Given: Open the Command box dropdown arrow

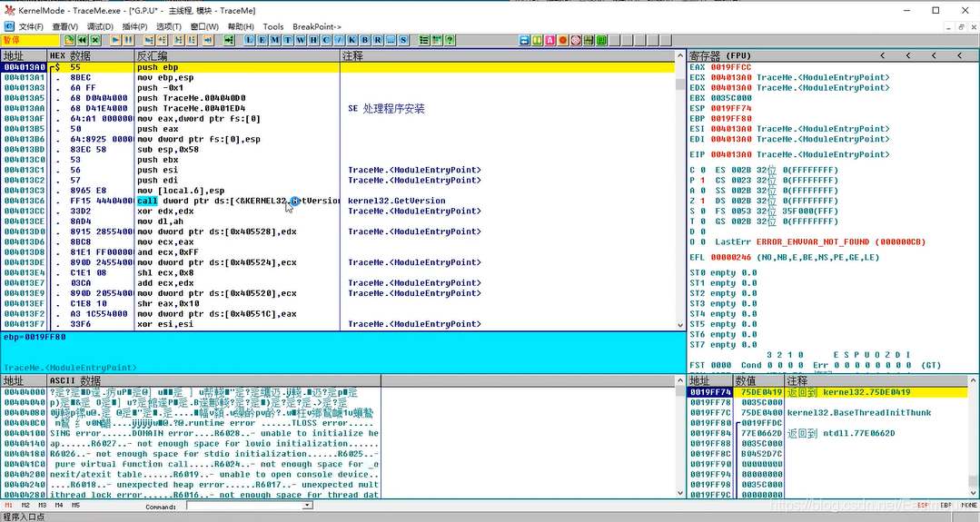Looking at the screenshot, I should point(308,505).
